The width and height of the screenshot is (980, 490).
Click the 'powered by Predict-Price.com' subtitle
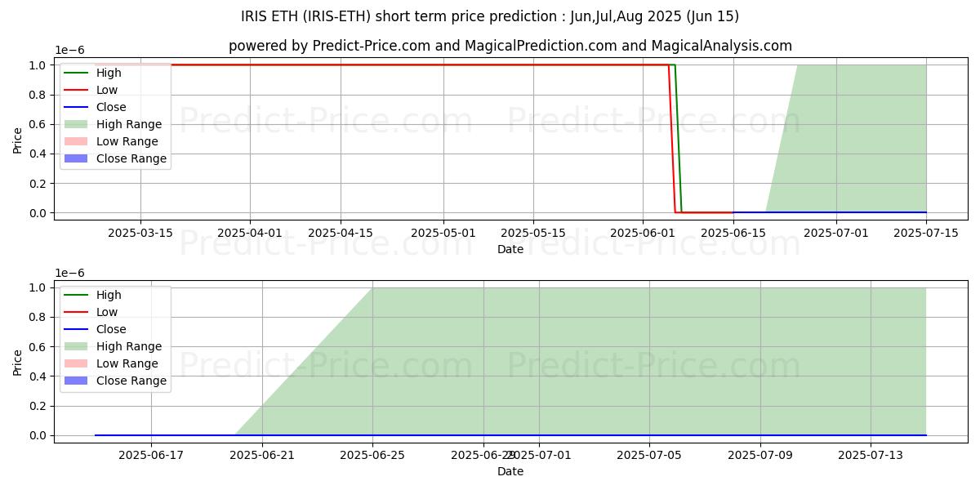[x=510, y=46]
